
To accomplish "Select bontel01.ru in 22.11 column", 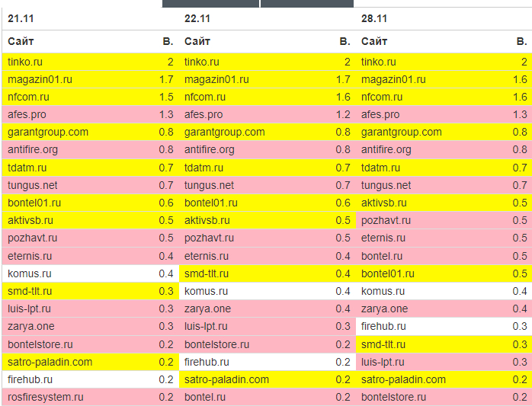I will (x=211, y=203).
